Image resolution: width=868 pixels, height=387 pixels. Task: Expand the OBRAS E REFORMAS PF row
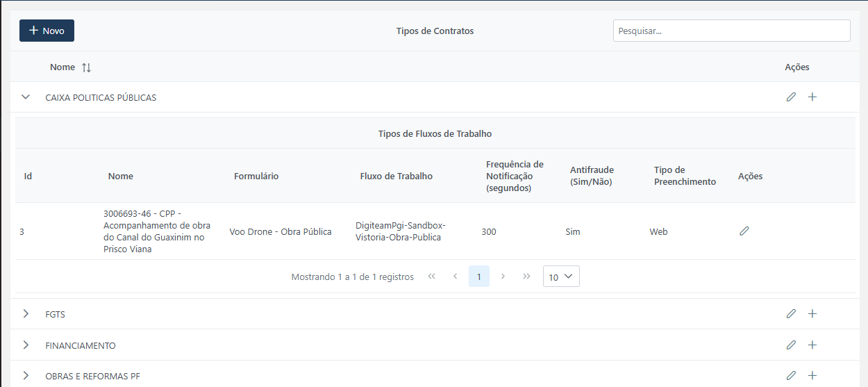tap(26, 376)
